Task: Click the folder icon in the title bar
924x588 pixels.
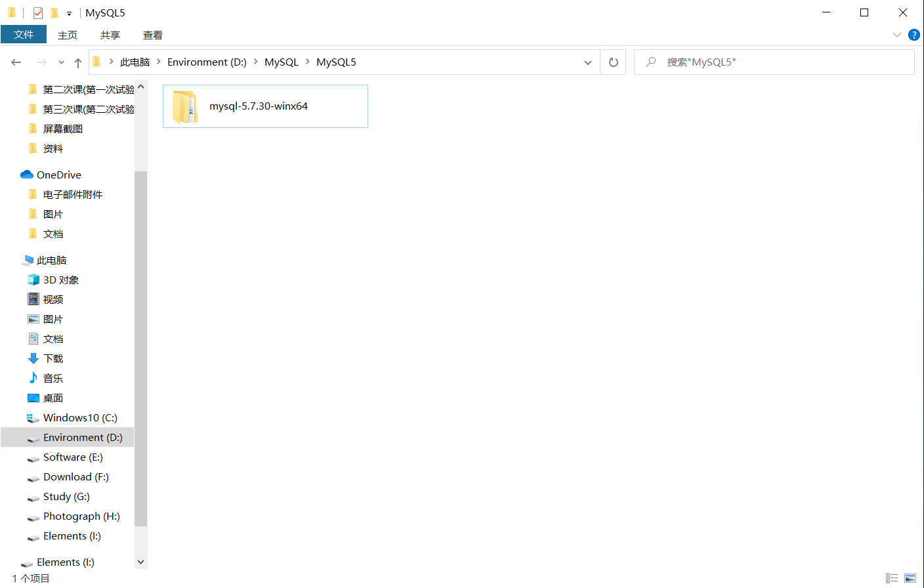Action: [x=12, y=12]
